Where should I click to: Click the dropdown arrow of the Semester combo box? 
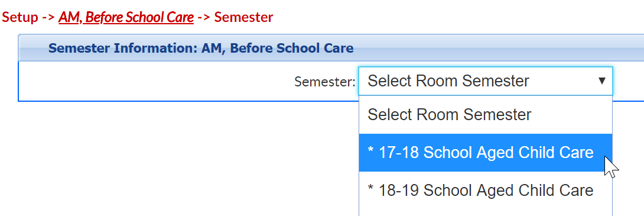[x=601, y=81]
